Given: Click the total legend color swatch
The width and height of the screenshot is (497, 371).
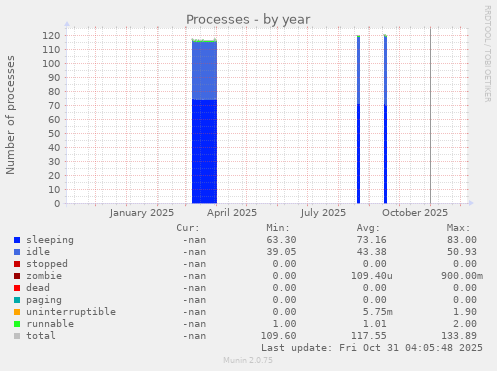Looking at the screenshot, I should (17, 336).
